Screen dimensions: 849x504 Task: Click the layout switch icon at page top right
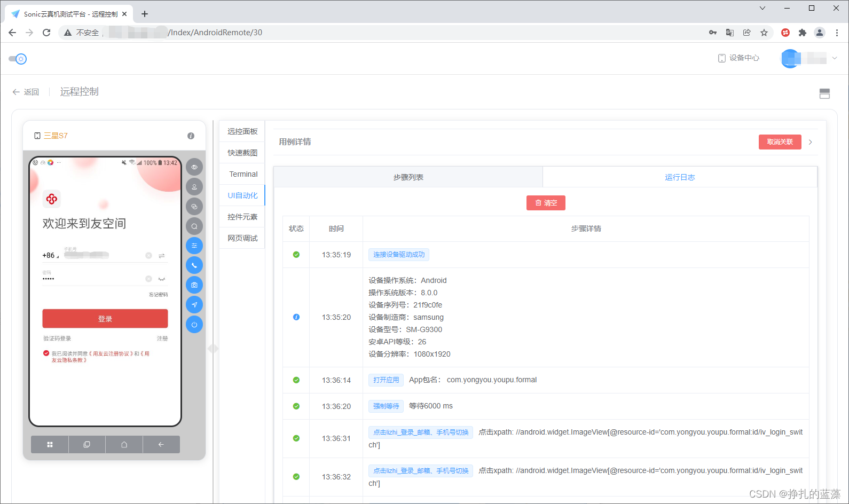(824, 94)
